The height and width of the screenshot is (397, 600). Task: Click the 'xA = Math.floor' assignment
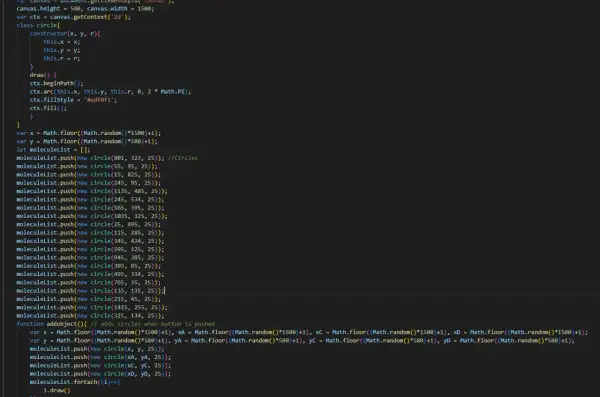[243, 332]
